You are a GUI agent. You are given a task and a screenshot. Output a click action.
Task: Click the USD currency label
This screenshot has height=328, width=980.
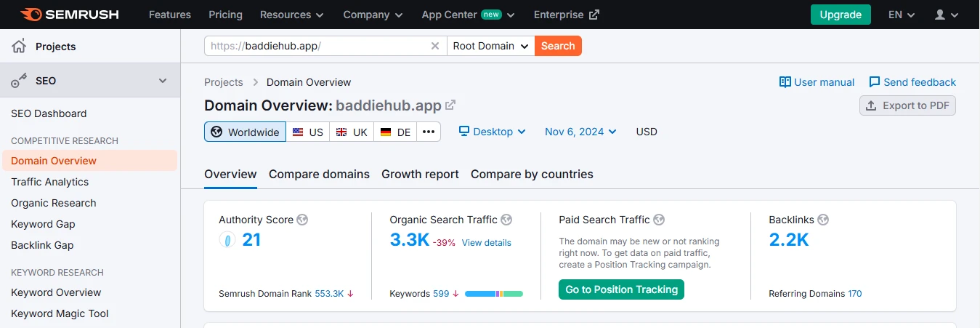pyautogui.click(x=647, y=132)
